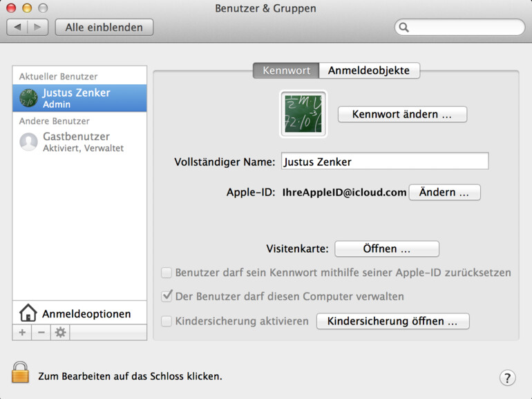
Task: Click Justus Zenker's chalkboard avatar in sidebar
Action: pos(28,98)
